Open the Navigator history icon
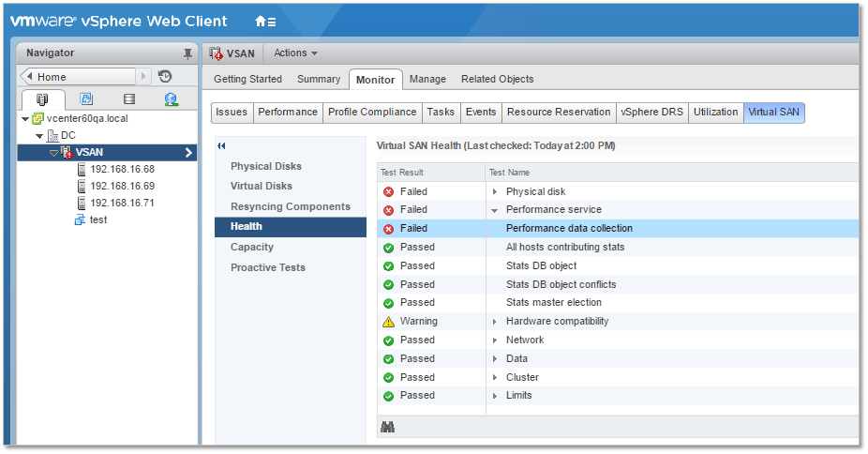Viewport: 868px width, 454px height. pyautogui.click(x=165, y=76)
